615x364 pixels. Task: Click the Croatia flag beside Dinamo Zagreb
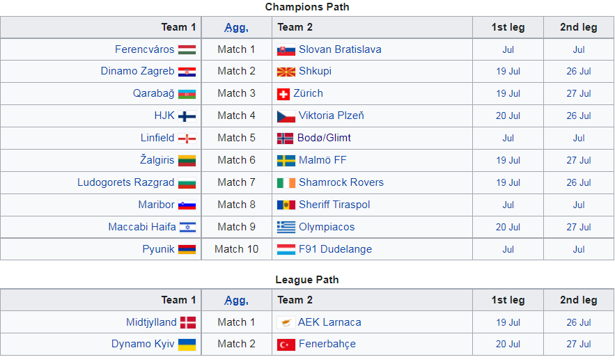point(187,72)
